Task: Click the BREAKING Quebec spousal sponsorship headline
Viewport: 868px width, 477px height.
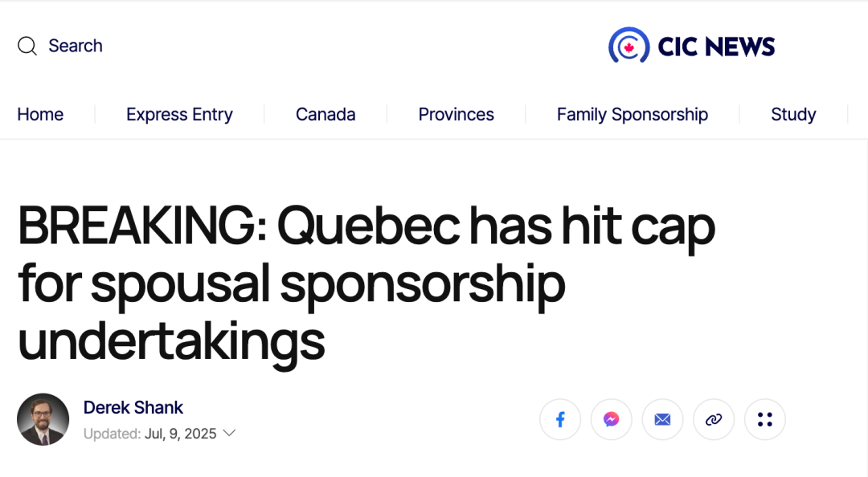Action: click(366, 283)
